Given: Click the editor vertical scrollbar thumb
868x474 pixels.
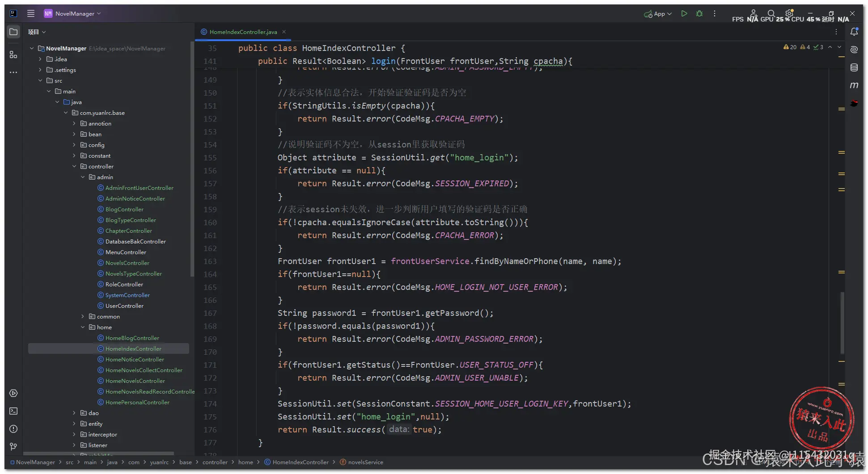Looking at the screenshot, I should pyautogui.click(x=842, y=323).
